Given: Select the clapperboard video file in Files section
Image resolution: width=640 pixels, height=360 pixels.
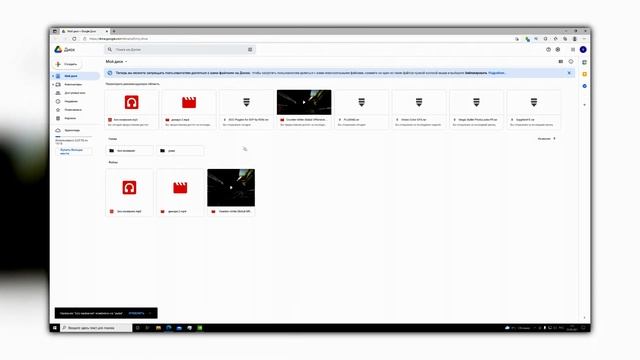Looking at the screenshot, I should pos(180,192).
